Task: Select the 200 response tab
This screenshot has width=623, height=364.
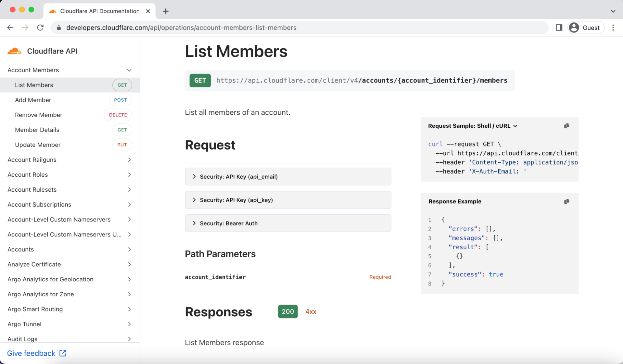Action: click(287, 311)
